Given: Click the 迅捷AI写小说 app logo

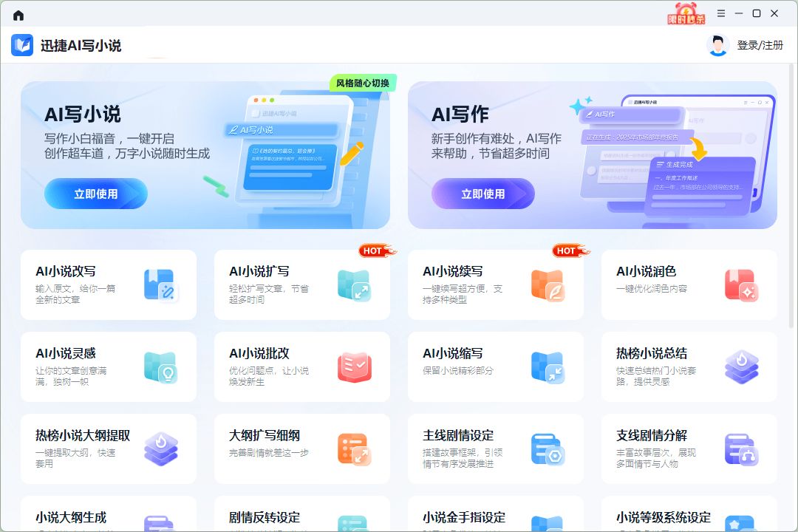Looking at the screenshot, I should click(x=22, y=45).
